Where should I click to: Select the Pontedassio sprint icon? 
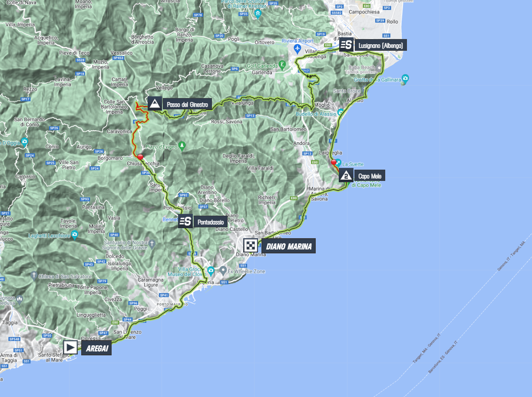tap(185, 221)
